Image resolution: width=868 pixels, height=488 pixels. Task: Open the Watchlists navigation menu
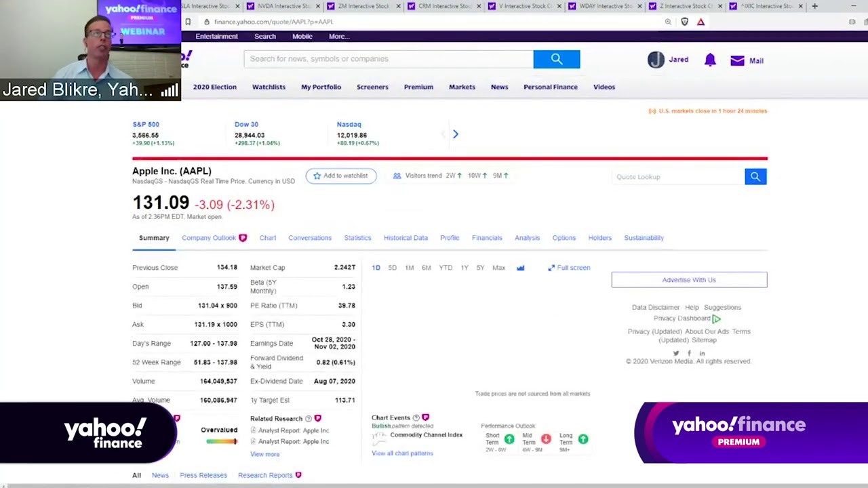269,87
